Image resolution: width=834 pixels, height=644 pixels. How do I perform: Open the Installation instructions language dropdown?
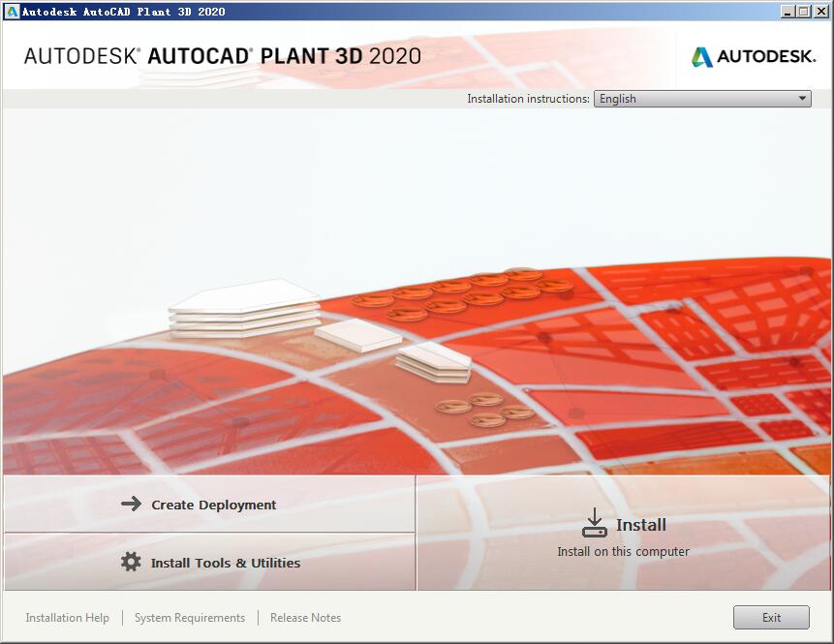(x=702, y=99)
